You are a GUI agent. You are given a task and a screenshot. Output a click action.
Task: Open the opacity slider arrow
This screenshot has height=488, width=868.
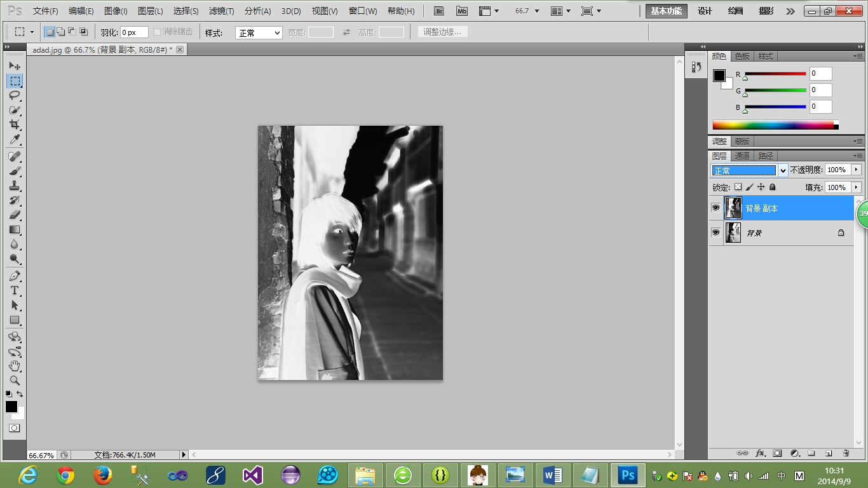click(x=857, y=170)
